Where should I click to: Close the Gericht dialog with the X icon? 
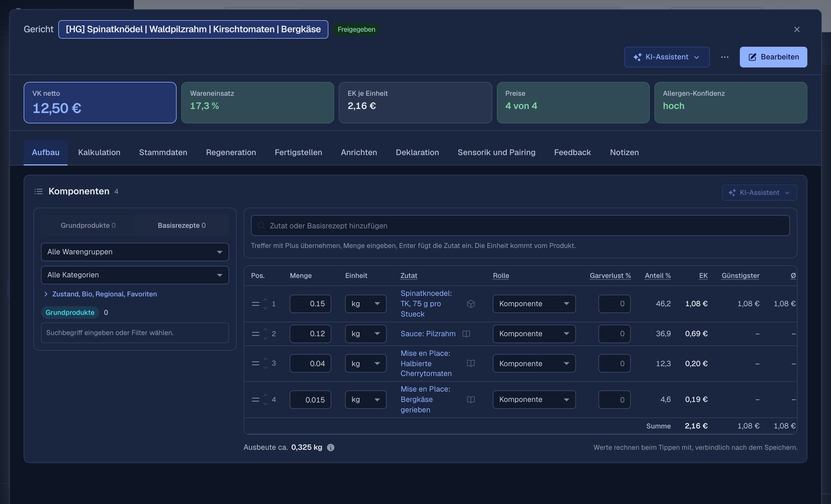coord(797,29)
